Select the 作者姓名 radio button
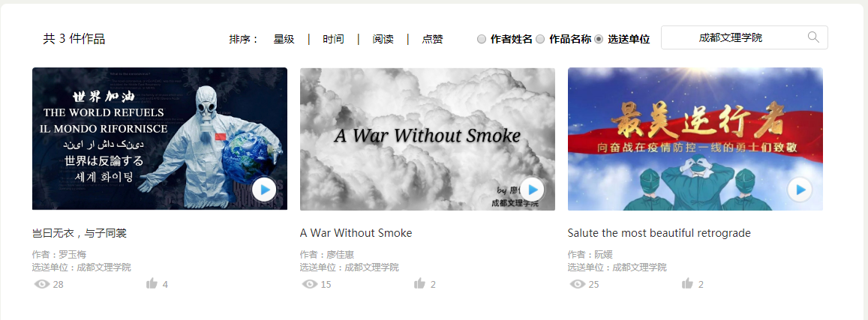The height and width of the screenshot is (320, 868). [x=482, y=39]
